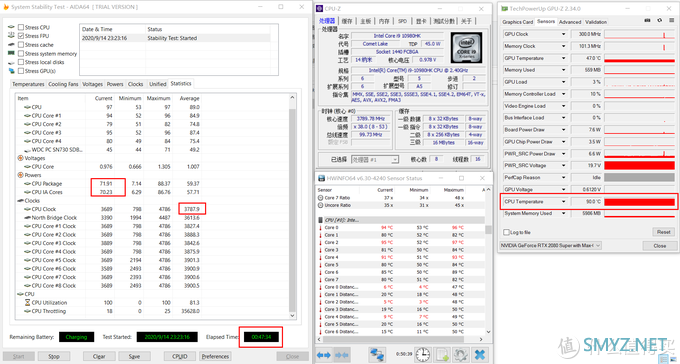Viewport: 680px width, 364px height.
Task: Check Log to file in GPU-Z
Action: click(x=506, y=232)
